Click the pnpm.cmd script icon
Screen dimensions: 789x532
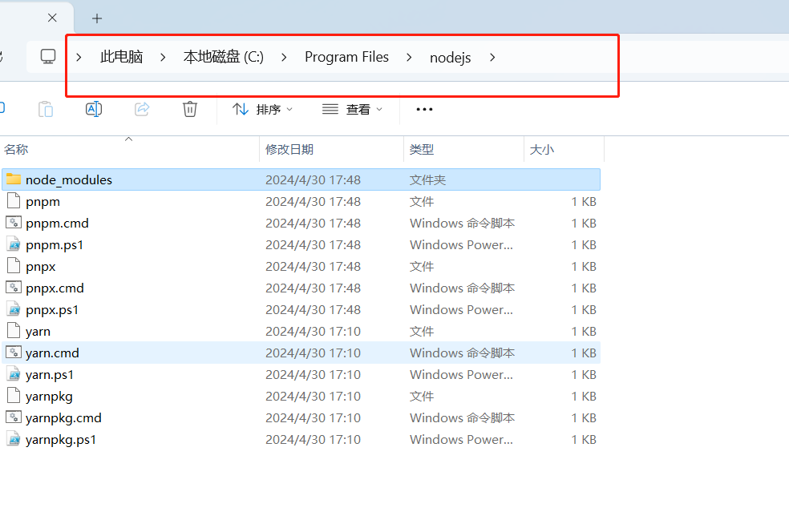14,222
